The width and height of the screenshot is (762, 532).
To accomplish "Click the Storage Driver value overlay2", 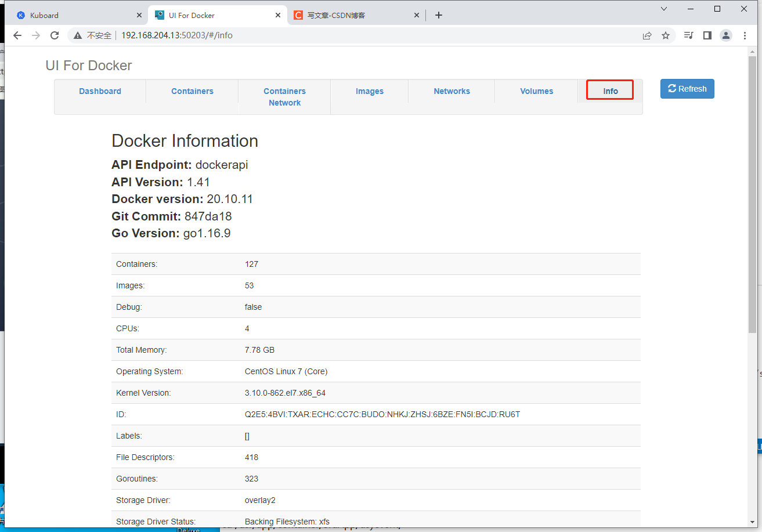I will tap(260, 500).
